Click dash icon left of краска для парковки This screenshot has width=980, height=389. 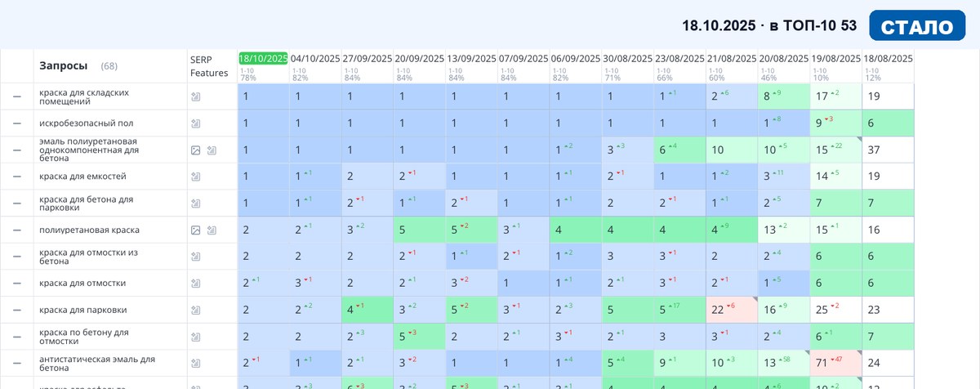coord(16,311)
